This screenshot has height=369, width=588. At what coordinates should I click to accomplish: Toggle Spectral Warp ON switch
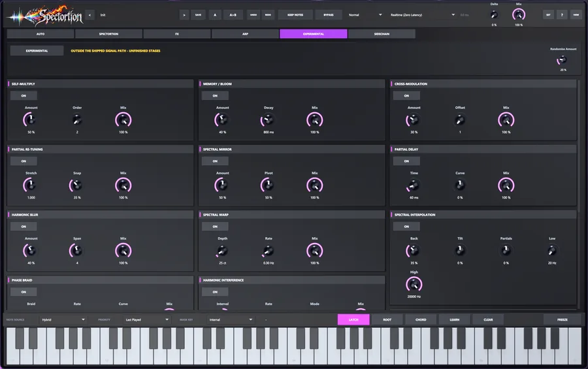[x=215, y=227]
